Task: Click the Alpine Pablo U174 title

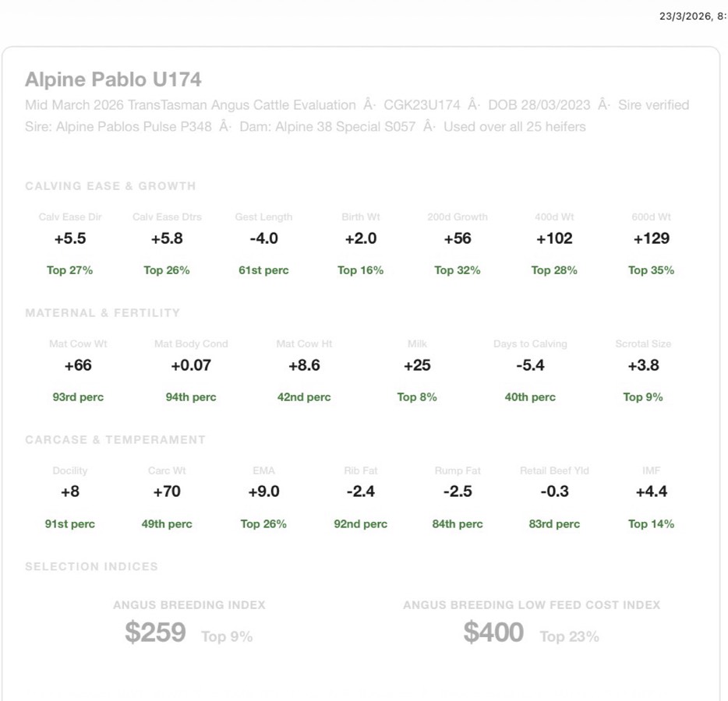Action: (x=113, y=79)
